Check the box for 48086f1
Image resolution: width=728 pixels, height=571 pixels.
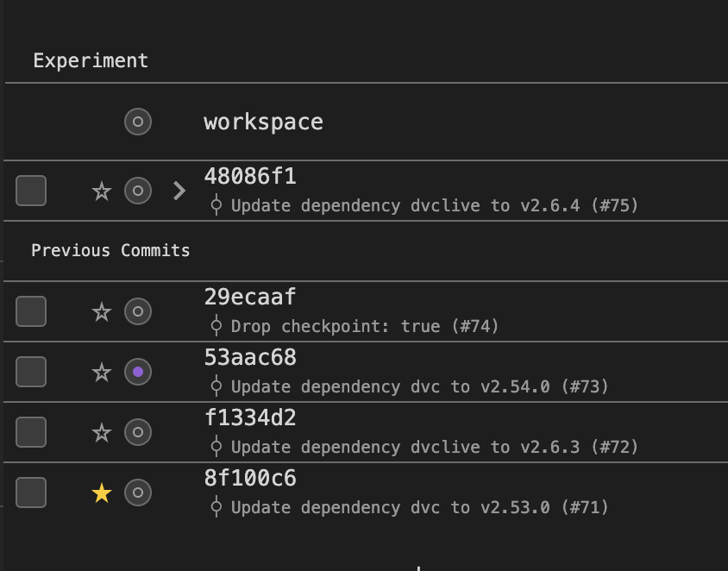pos(31,191)
